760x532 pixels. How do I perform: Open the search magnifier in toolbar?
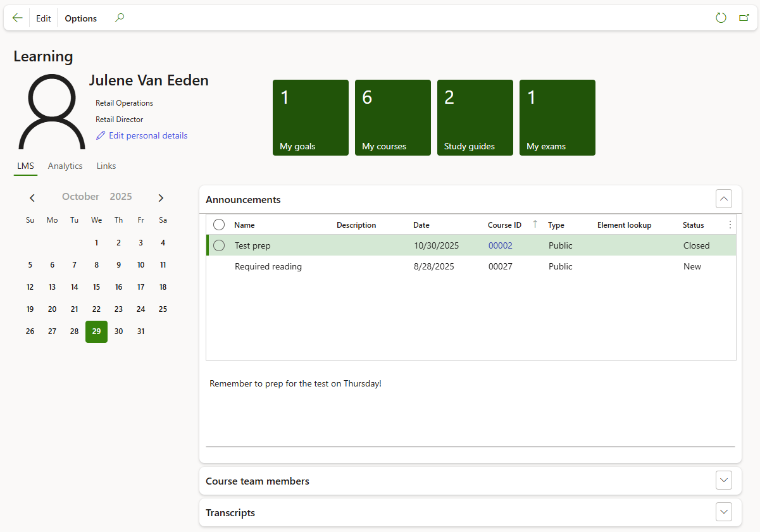tap(119, 18)
